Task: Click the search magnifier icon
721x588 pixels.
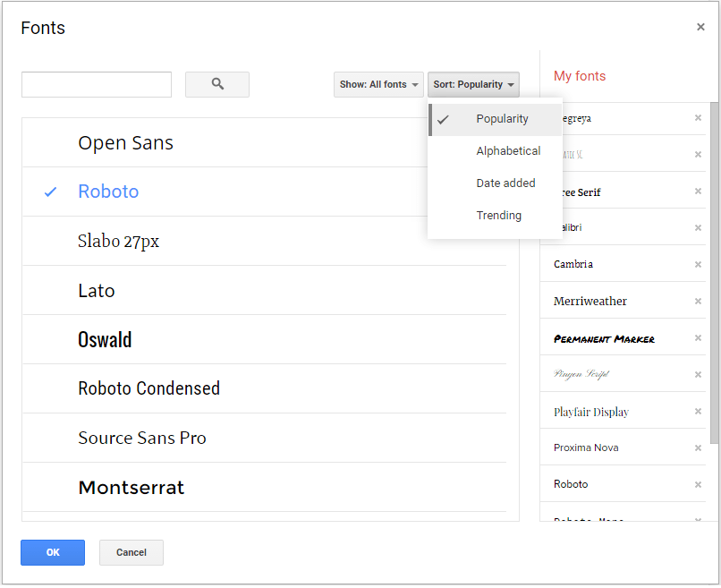Action: tap(216, 84)
